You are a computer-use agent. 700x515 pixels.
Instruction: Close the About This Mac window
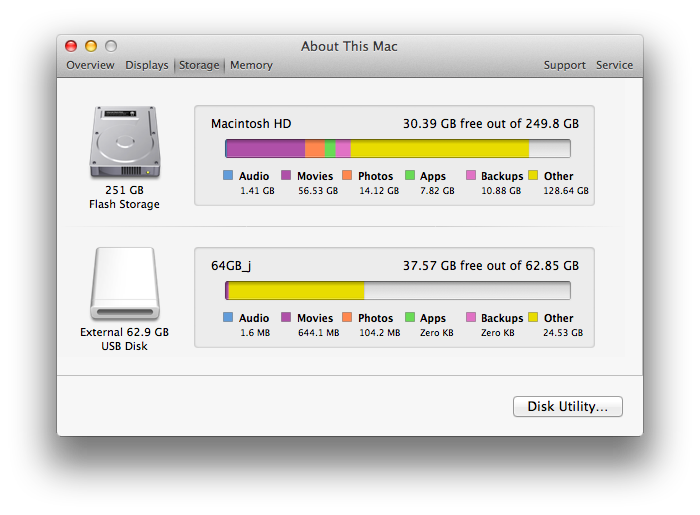pyautogui.click(x=71, y=46)
